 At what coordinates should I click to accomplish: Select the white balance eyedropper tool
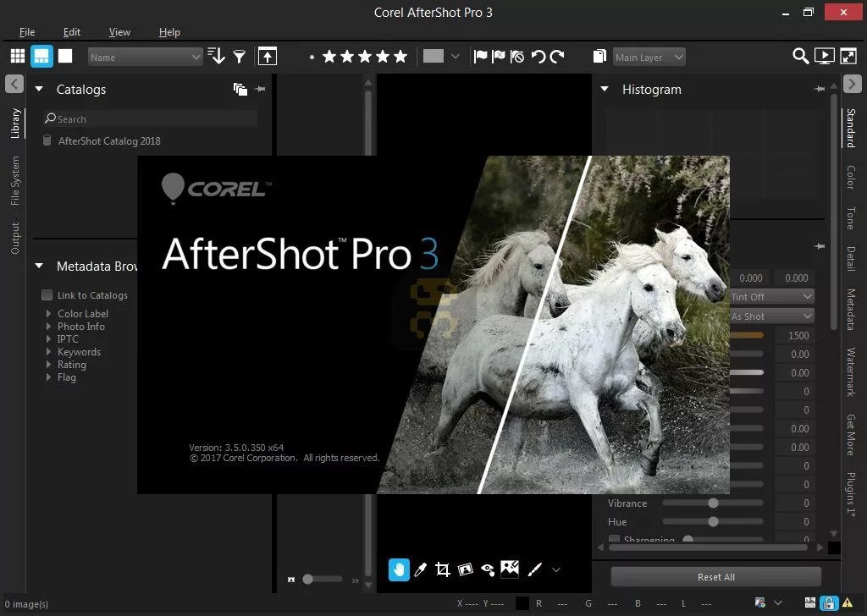[x=420, y=569]
